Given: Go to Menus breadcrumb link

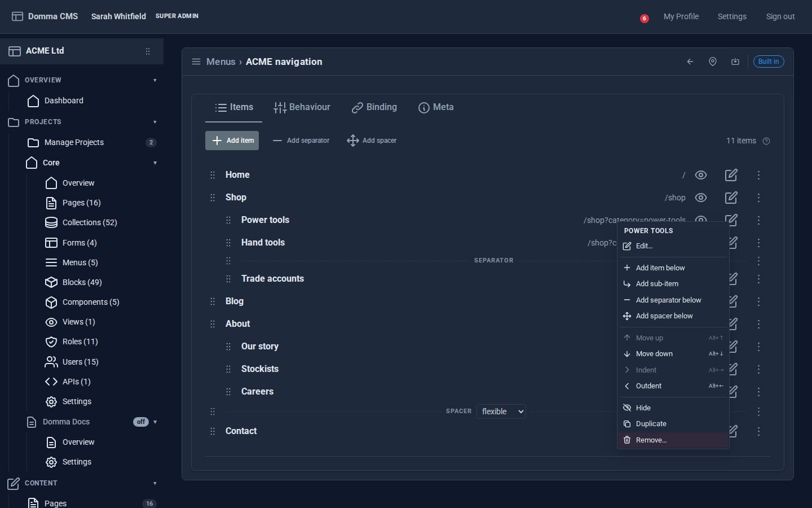Looking at the screenshot, I should click(220, 62).
